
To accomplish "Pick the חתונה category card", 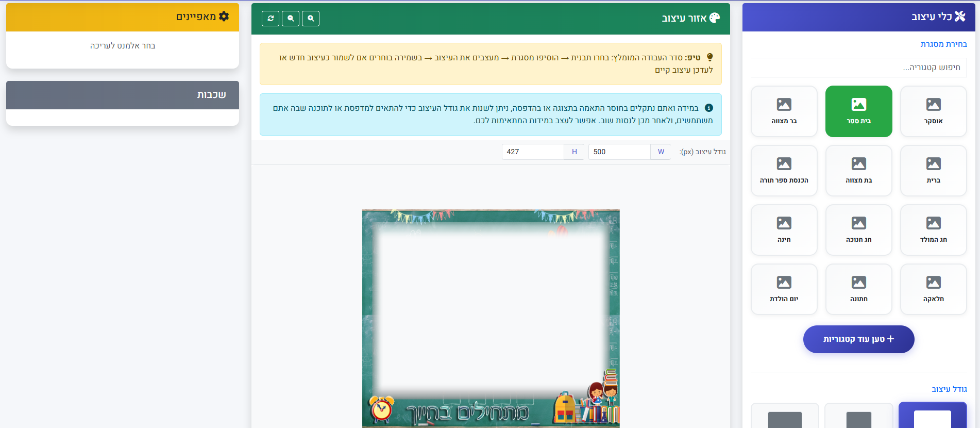I will click(x=858, y=289).
